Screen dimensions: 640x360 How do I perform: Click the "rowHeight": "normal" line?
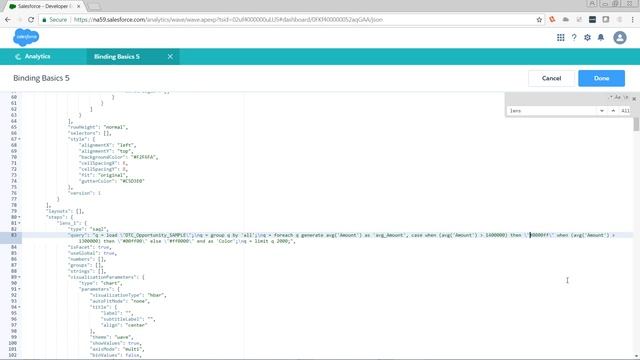[x=98, y=127]
